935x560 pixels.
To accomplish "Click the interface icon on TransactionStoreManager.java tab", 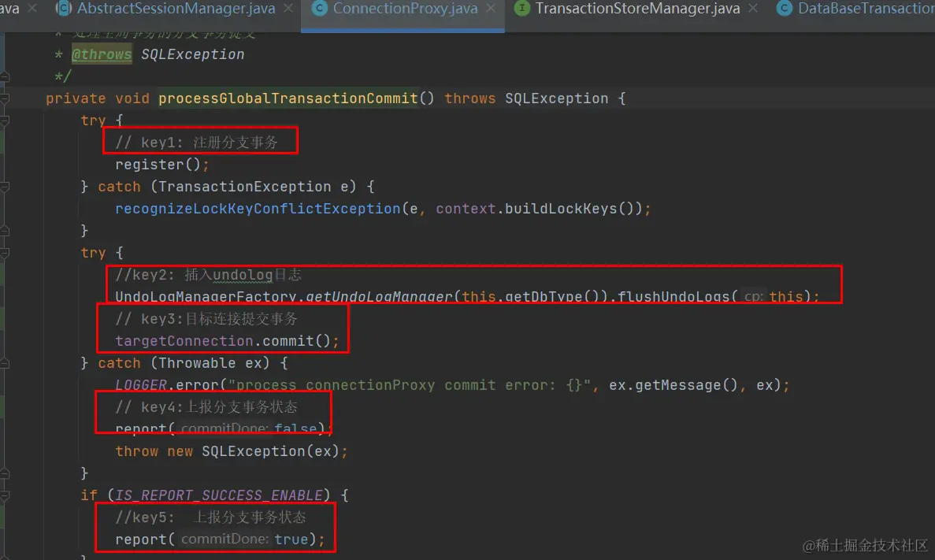I will click(521, 9).
